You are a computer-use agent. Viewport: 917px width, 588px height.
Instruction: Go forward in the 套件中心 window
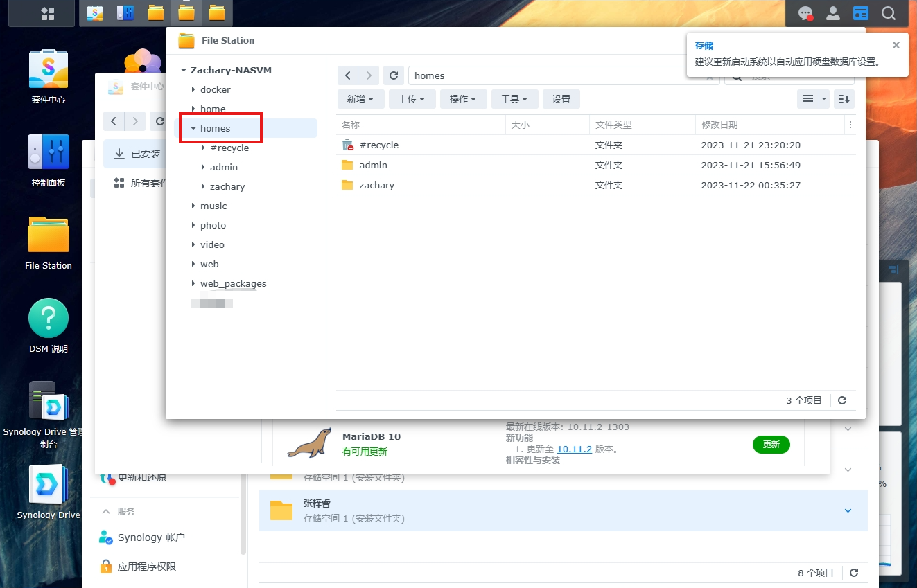[135, 121]
